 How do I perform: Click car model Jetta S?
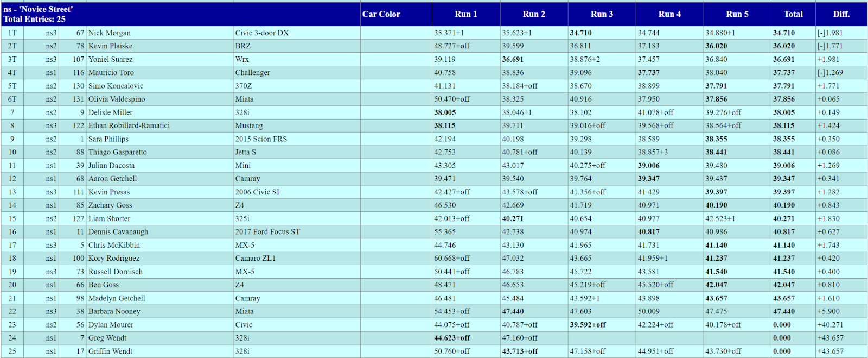(x=246, y=153)
